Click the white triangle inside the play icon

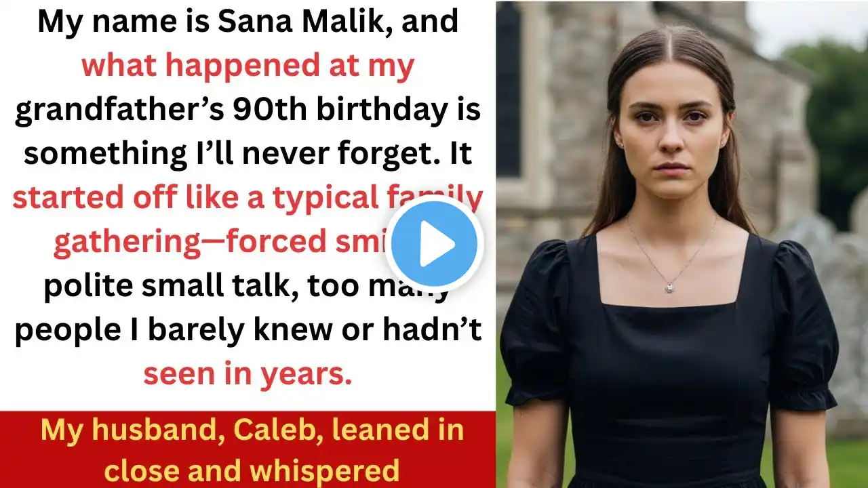click(x=439, y=245)
